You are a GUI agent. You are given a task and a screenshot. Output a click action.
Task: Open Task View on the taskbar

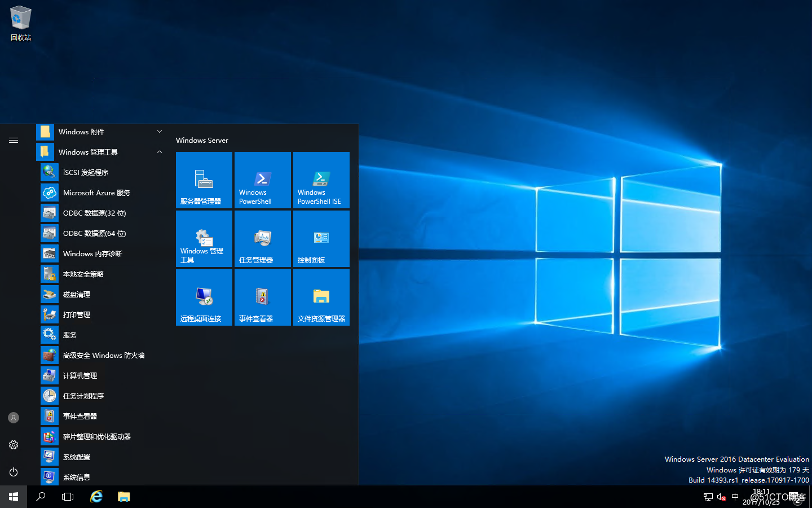(68, 497)
